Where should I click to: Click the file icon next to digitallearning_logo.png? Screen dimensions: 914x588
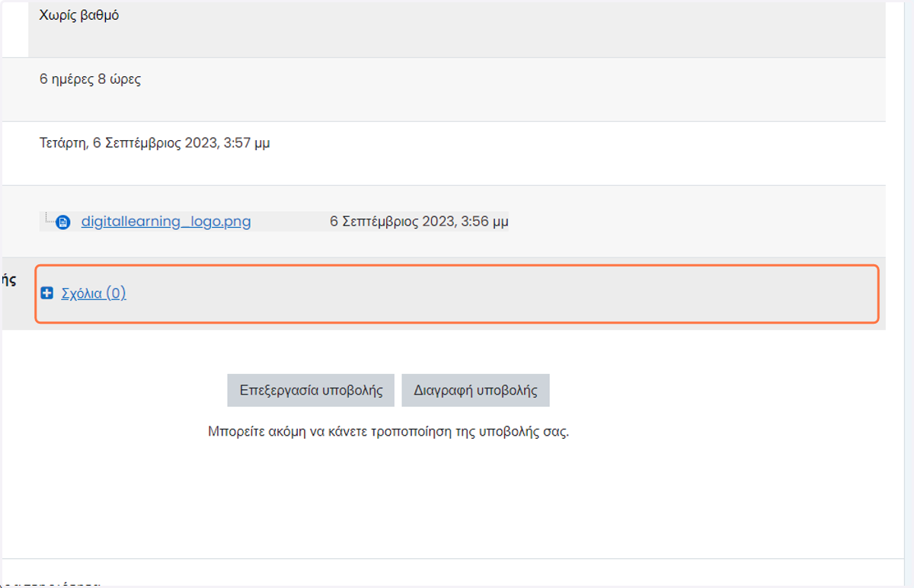(63, 222)
